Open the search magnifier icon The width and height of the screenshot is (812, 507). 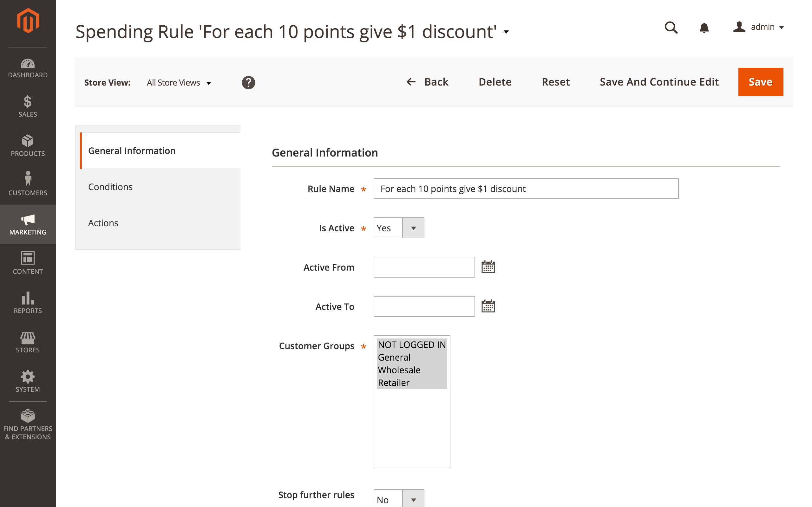(671, 28)
